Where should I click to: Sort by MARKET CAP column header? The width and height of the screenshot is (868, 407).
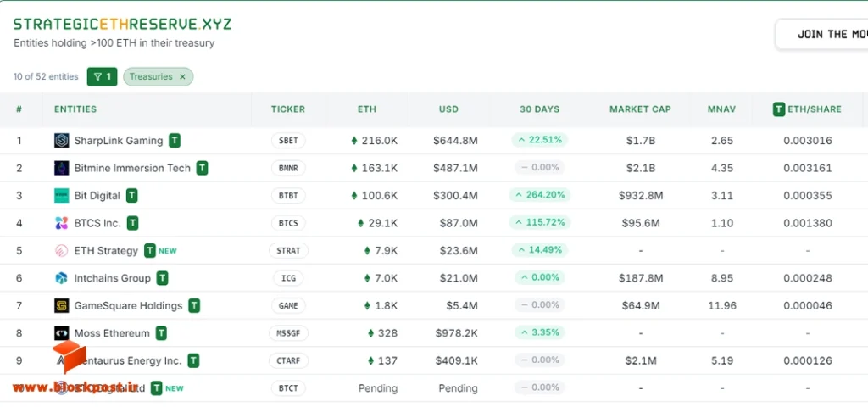coord(640,109)
